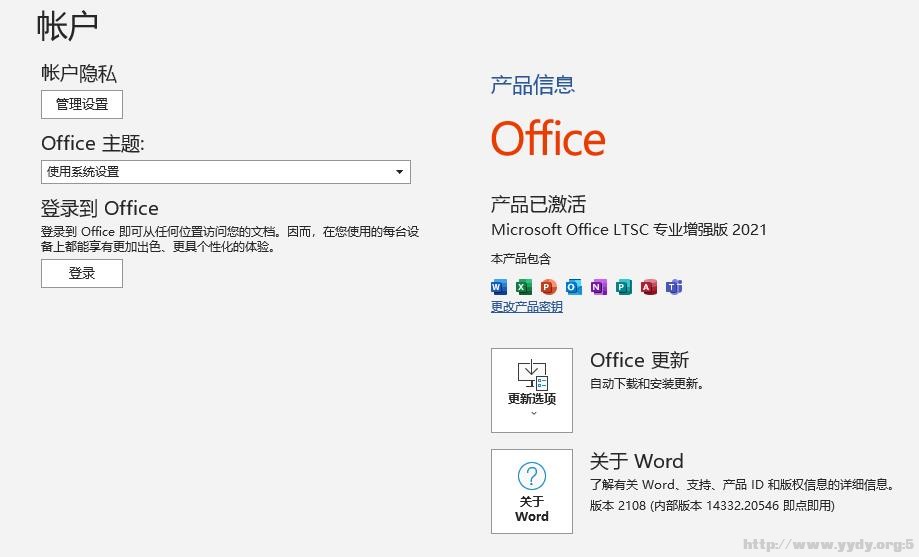Click the 产品已激活 heading text
Image resolution: width=919 pixels, height=557 pixels.
(x=538, y=204)
